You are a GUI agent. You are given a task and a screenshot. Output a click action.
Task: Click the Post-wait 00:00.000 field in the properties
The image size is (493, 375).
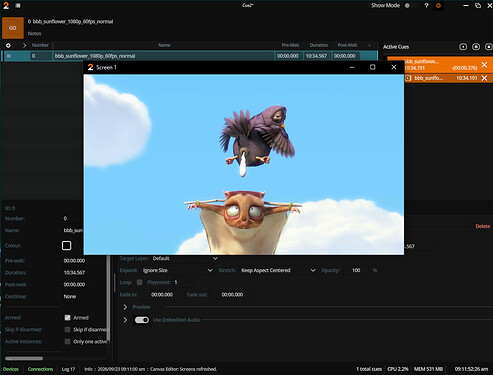coord(74,285)
